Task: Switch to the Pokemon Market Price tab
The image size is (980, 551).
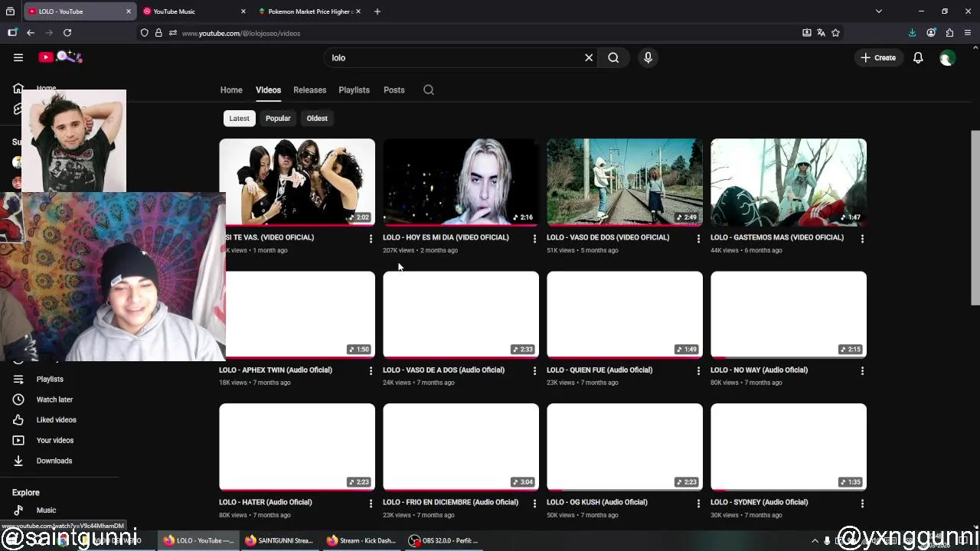Action: 309,11
